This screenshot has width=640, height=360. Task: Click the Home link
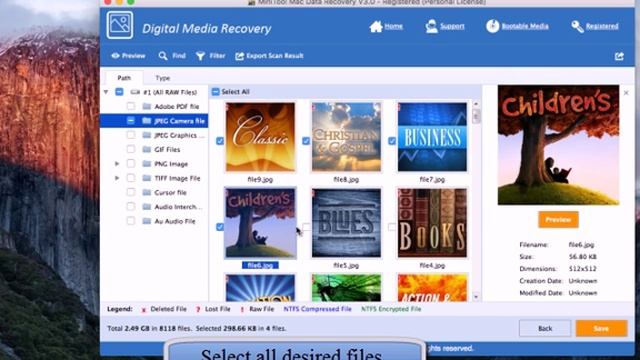tap(393, 26)
